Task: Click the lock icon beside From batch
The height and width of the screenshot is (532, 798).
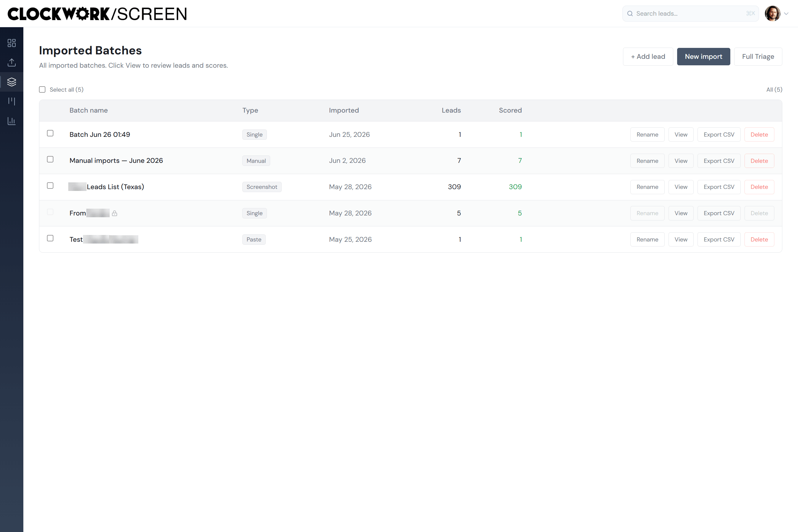Action: [115, 213]
